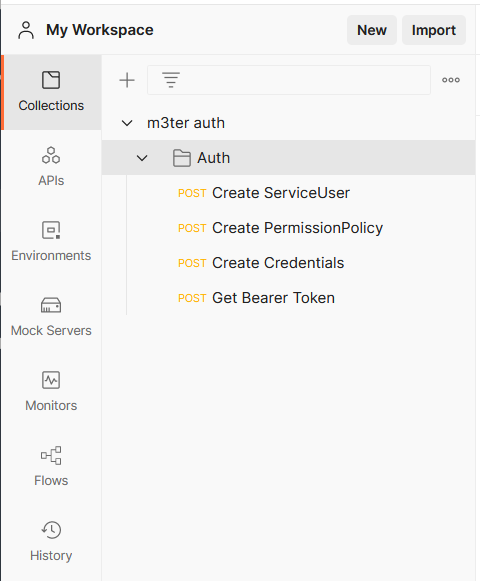Select the Auth folder row

(x=288, y=158)
